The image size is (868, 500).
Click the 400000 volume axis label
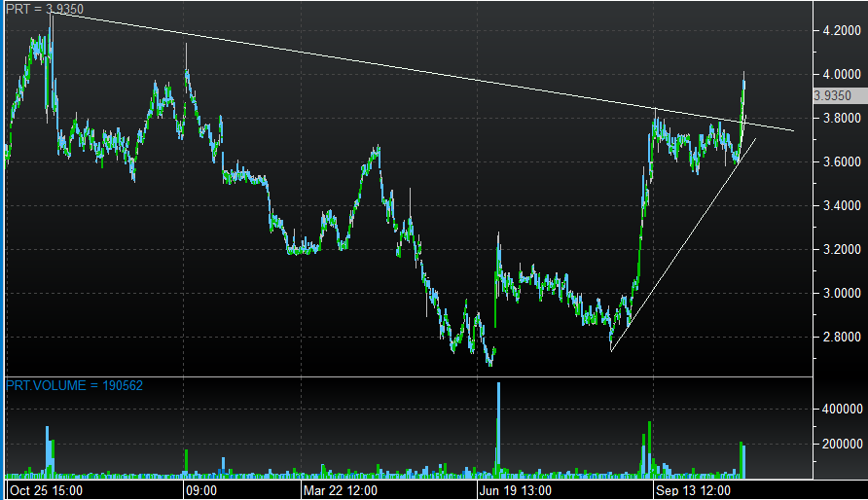[842, 410]
